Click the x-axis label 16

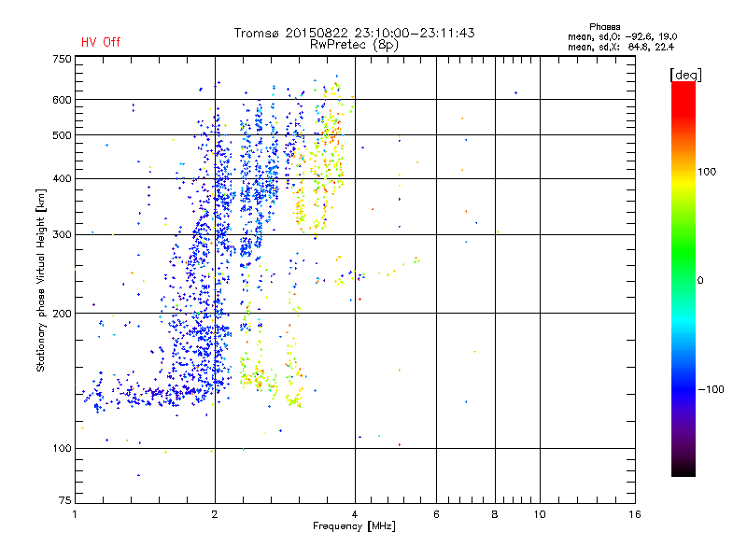[x=635, y=514]
